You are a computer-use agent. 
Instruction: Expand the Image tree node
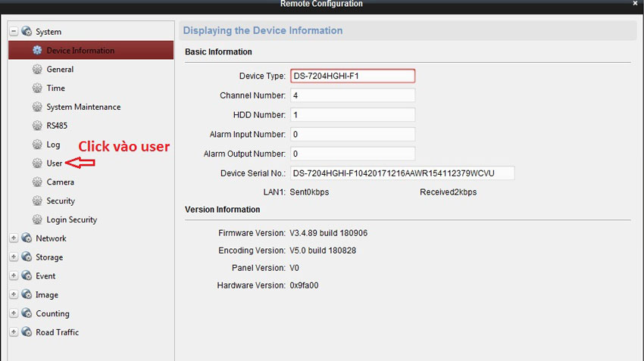[x=14, y=295]
